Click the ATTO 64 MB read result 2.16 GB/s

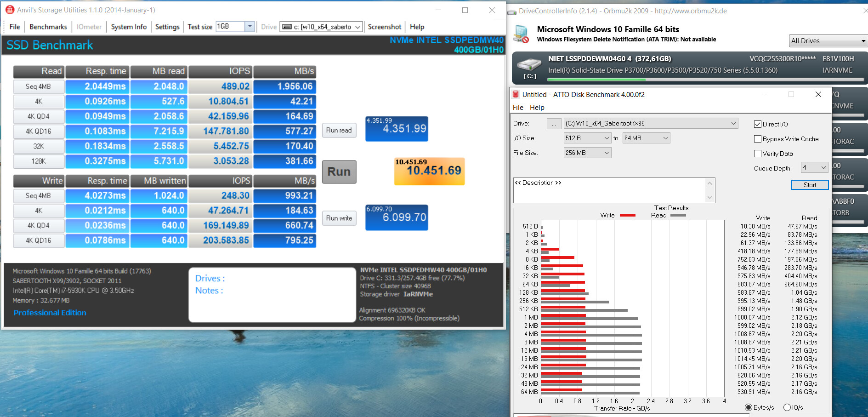point(804,392)
